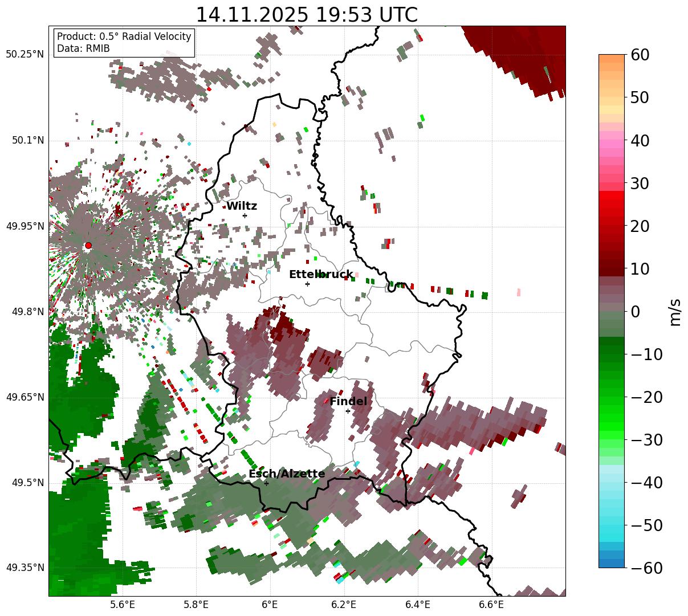The width and height of the screenshot is (688, 616).
Task: Click the 6°E longitude tick label
Action: (x=270, y=605)
